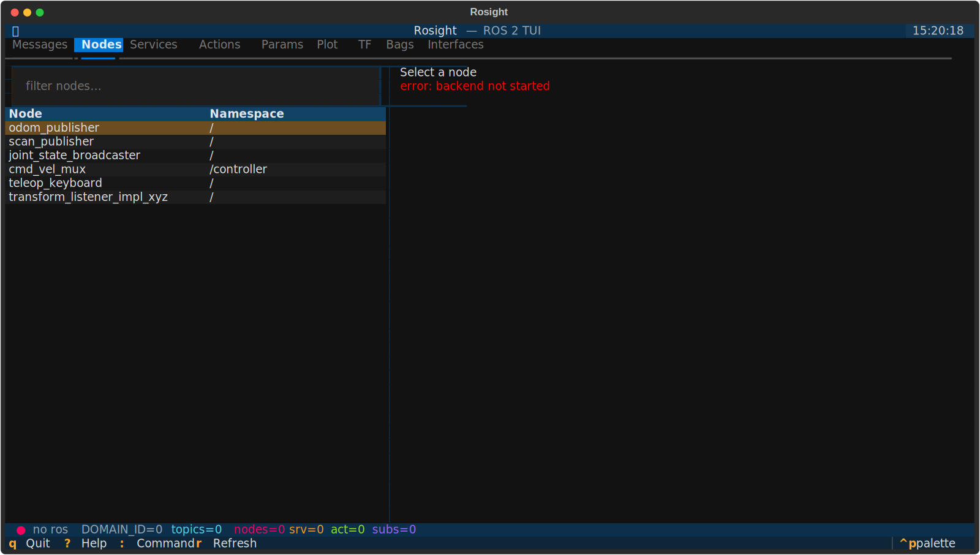The height and width of the screenshot is (555, 980).
Task: Click the topics=0 status entry
Action: 197,529
